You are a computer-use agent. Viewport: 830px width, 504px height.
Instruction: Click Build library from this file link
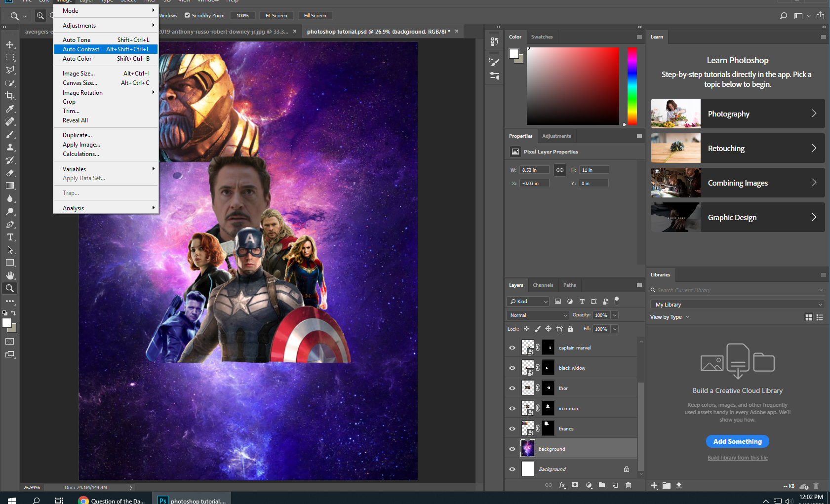click(x=737, y=458)
